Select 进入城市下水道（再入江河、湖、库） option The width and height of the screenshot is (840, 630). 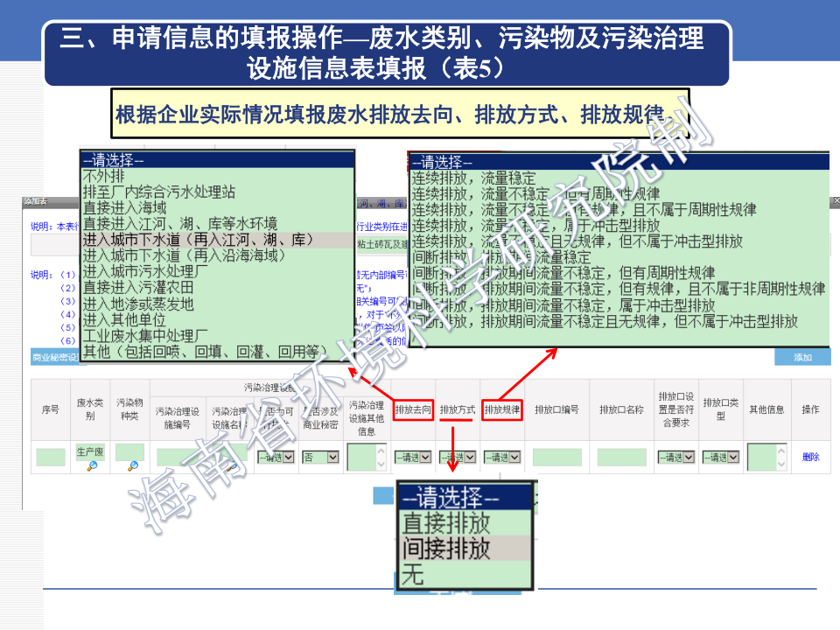tap(218, 240)
